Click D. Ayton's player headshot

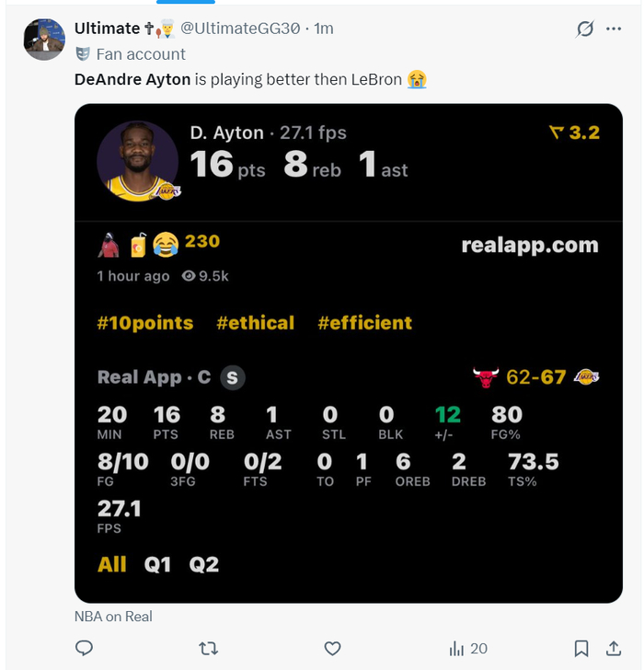pyautogui.click(x=137, y=160)
